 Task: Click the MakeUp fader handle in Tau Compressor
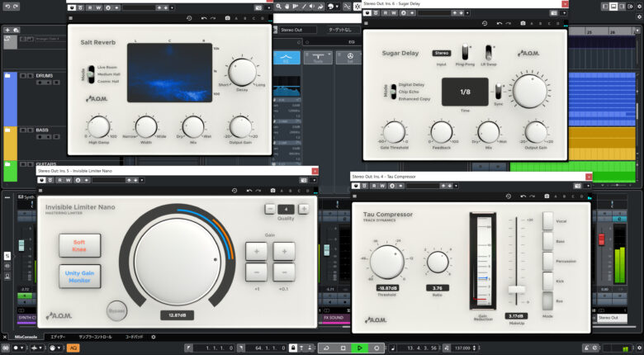[x=517, y=289]
